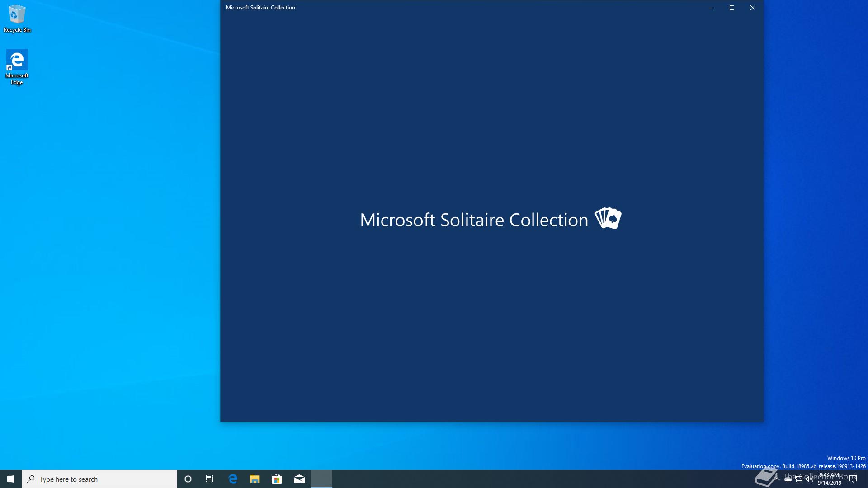Maximize the Solitaire Collection window

732,8
